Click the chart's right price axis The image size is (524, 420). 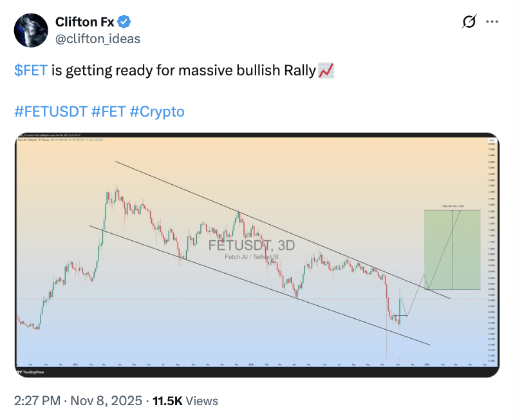click(x=492, y=251)
